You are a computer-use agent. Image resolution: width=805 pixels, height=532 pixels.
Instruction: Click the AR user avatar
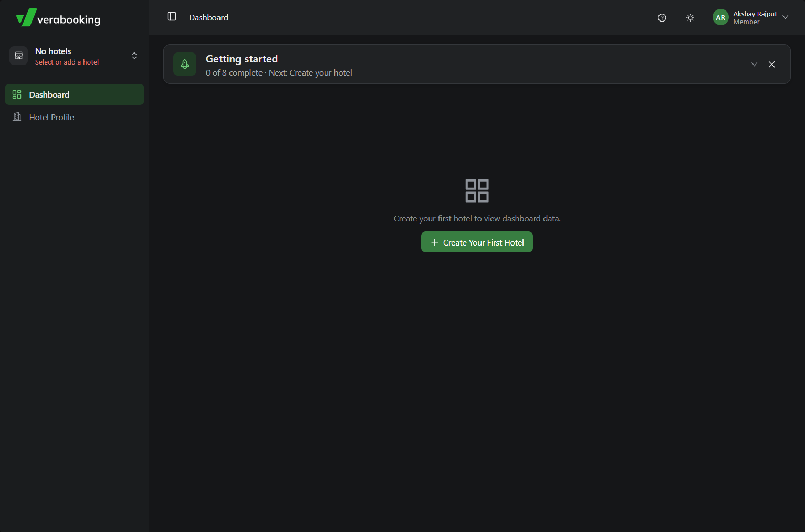[x=720, y=17]
